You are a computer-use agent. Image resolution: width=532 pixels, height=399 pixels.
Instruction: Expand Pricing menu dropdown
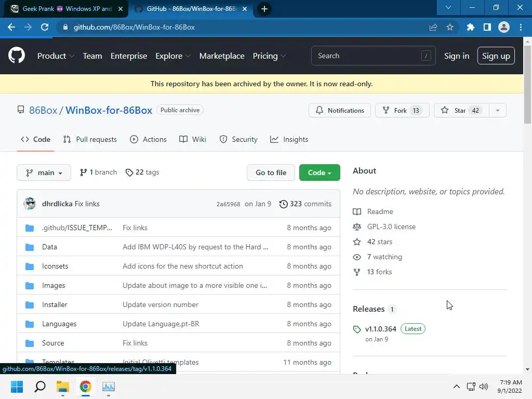tap(269, 56)
